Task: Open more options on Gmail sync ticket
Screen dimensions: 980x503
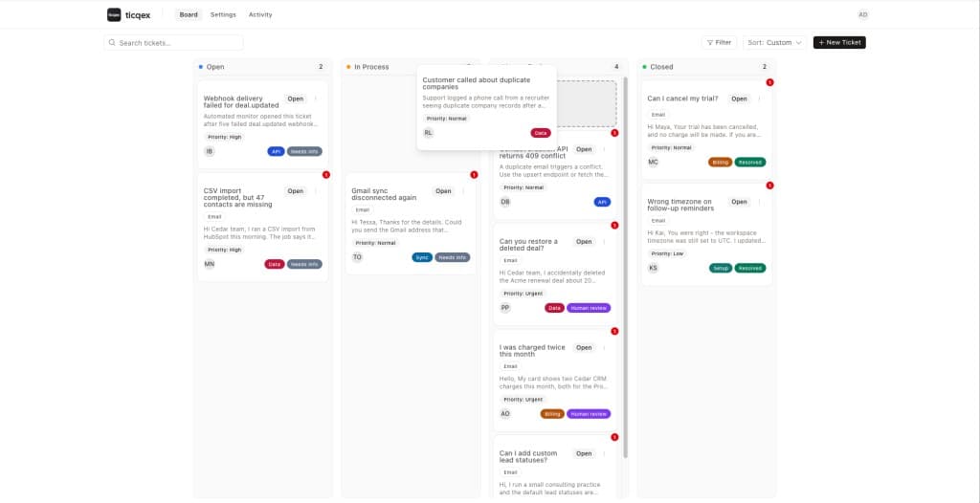Action: 464,191
